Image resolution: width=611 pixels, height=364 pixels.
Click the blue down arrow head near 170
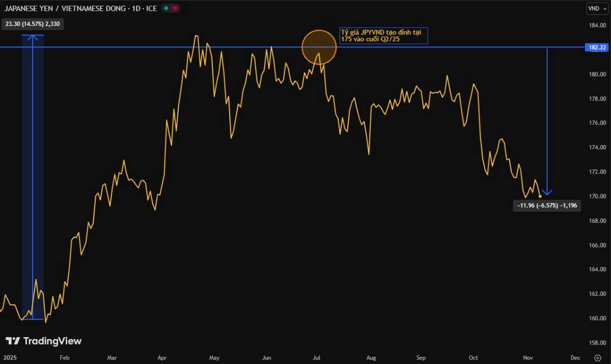pyautogui.click(x=547, y=192)
